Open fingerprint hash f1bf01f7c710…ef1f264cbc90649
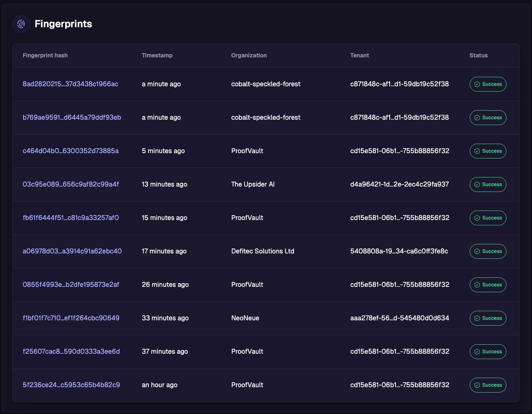This screenshot has width=532, height=414. [71, 318]
